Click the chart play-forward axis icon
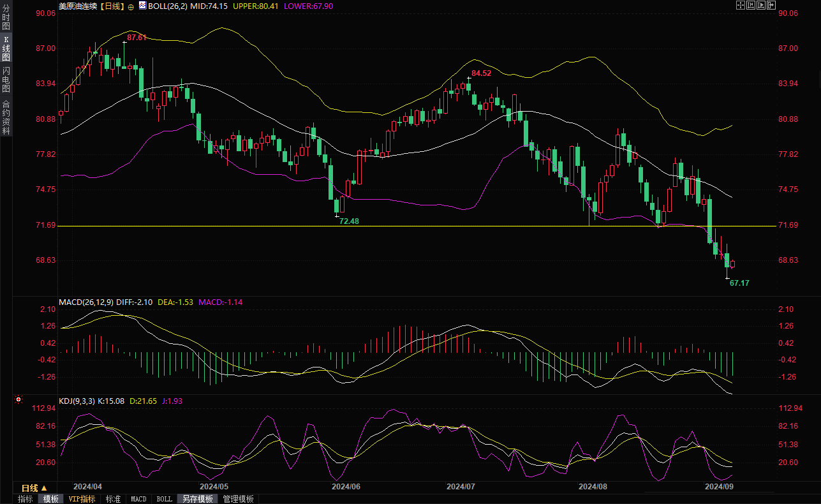 [760, 6]
